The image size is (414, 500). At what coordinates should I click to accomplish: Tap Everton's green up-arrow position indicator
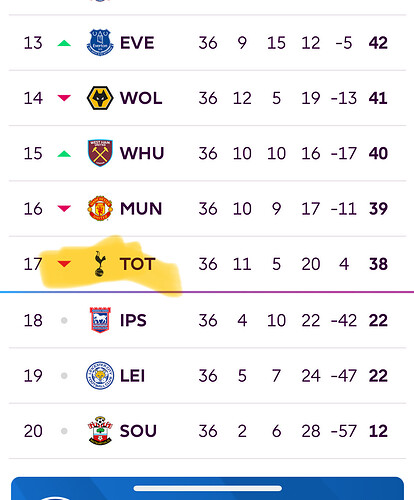click(64, 43)
